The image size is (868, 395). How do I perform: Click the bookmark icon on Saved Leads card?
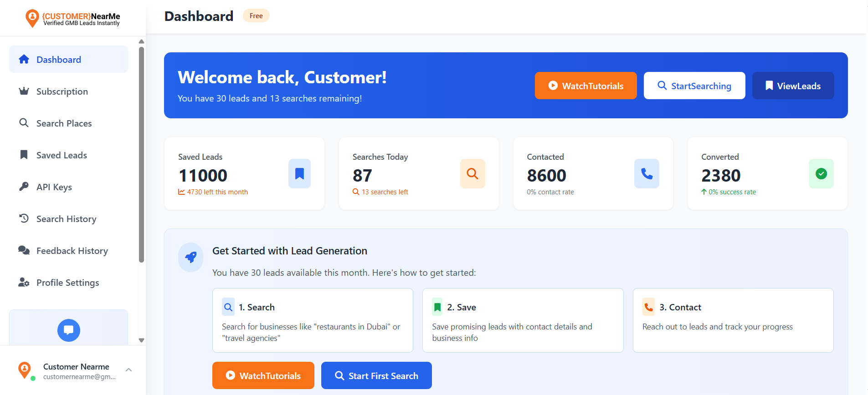(x=299, y=173)
